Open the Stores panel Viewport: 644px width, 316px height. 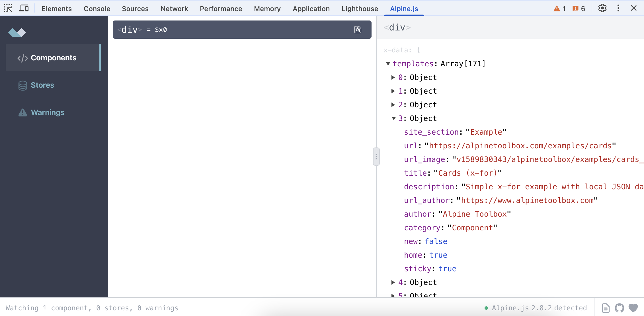[42, 85]
